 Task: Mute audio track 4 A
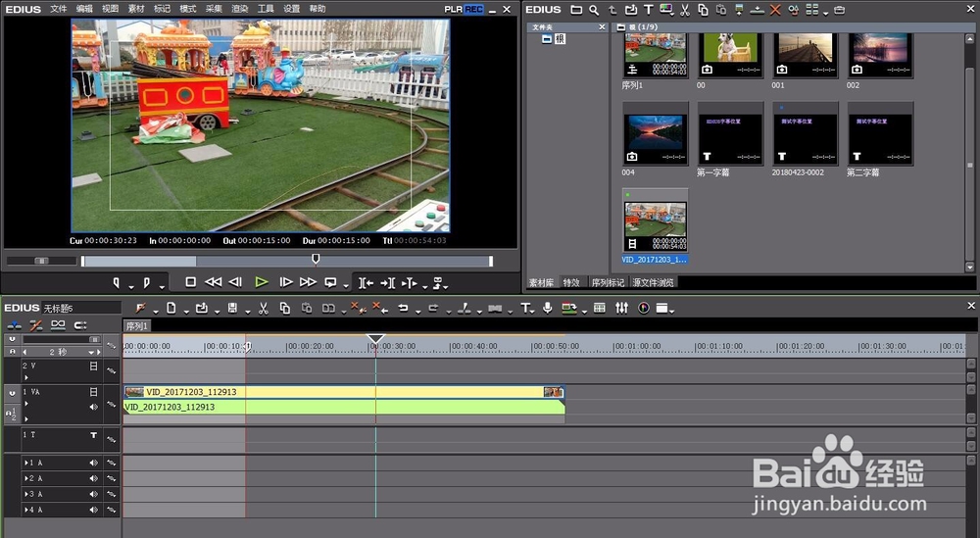pyautogui.click(x=94, y=510)
